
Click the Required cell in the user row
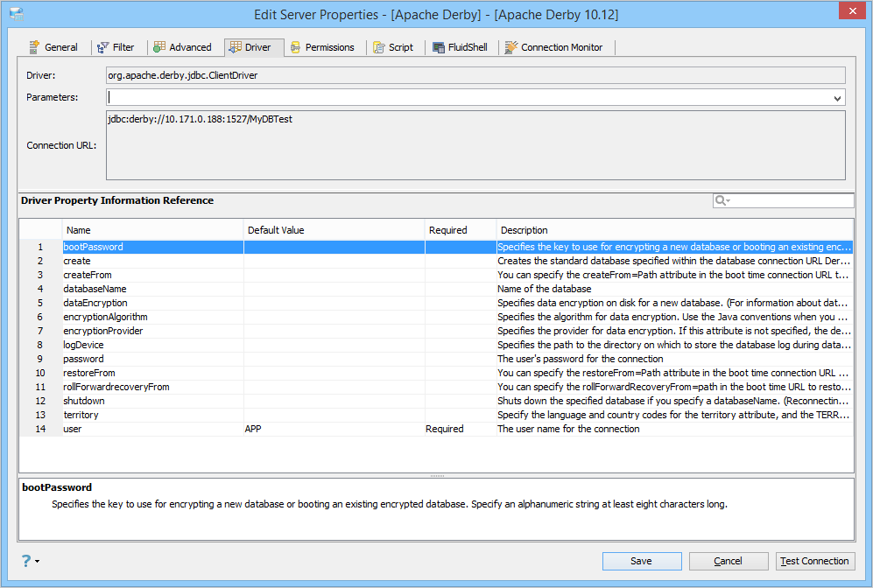(x=461, y=429)
